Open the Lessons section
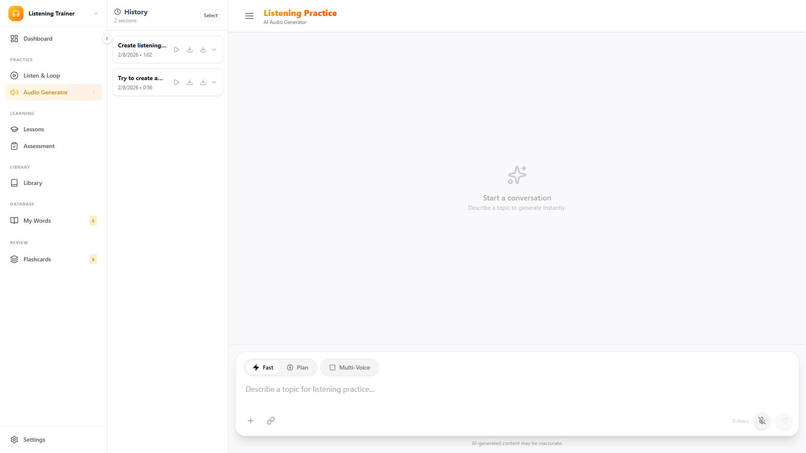Image resolution: width=806 pixels, height=453 pixels. 53,130
